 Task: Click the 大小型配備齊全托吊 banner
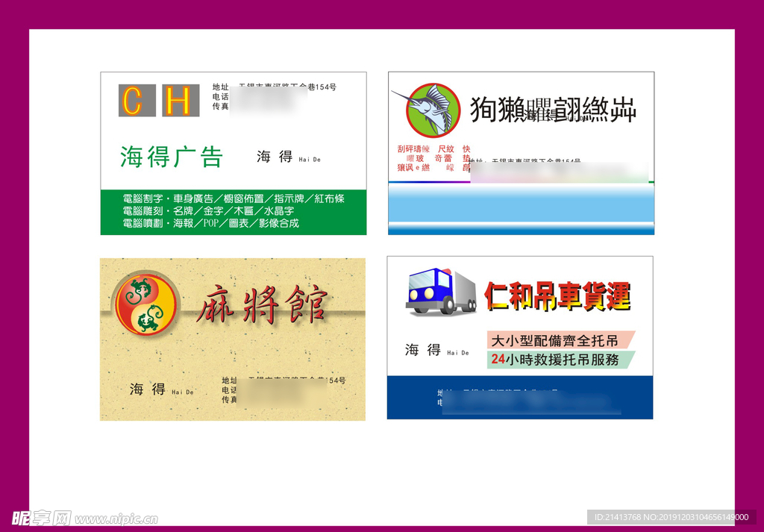point(559,340)
